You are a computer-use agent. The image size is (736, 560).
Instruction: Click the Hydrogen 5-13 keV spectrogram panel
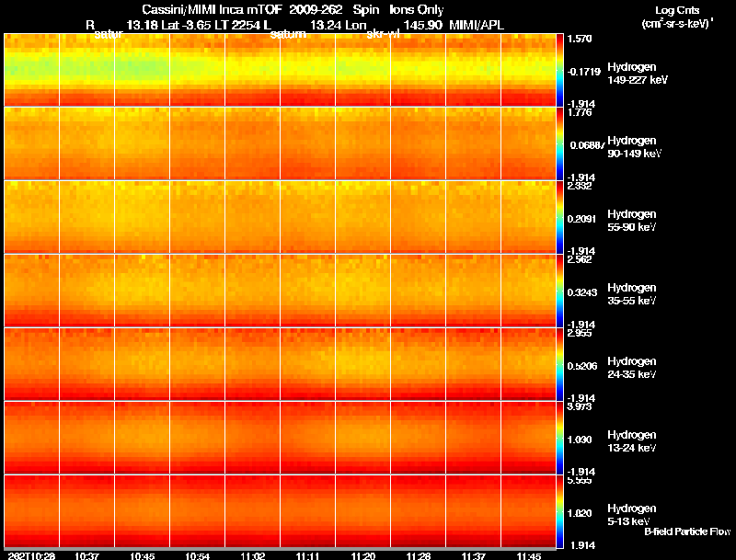click(281, 511)
